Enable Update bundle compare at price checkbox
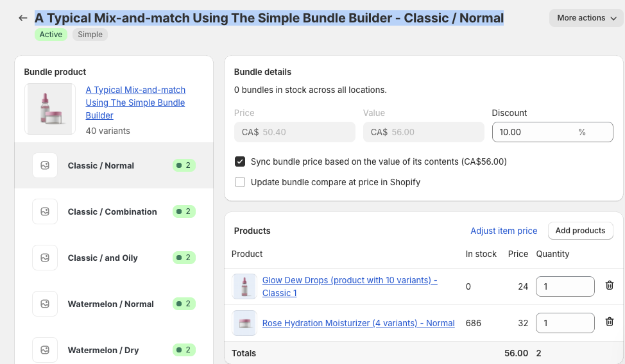Viewport: 625px width, 364px height. (240, 182)
